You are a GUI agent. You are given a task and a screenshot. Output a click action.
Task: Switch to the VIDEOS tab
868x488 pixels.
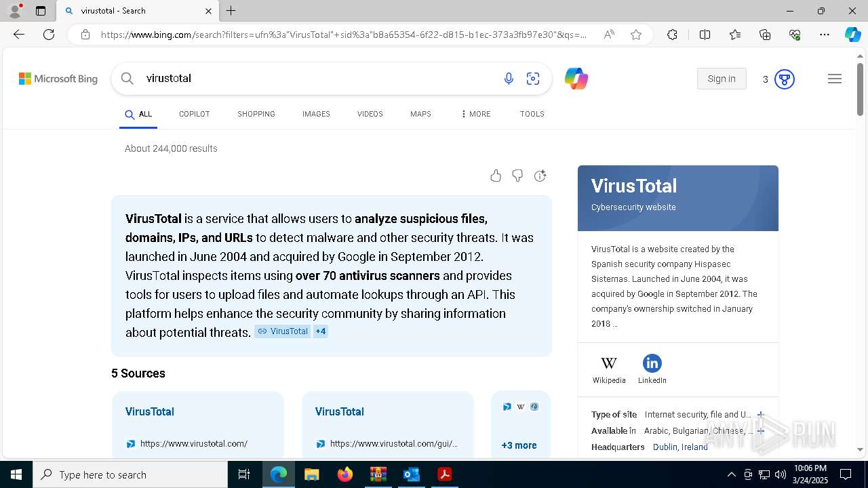[x=370, y=114]
